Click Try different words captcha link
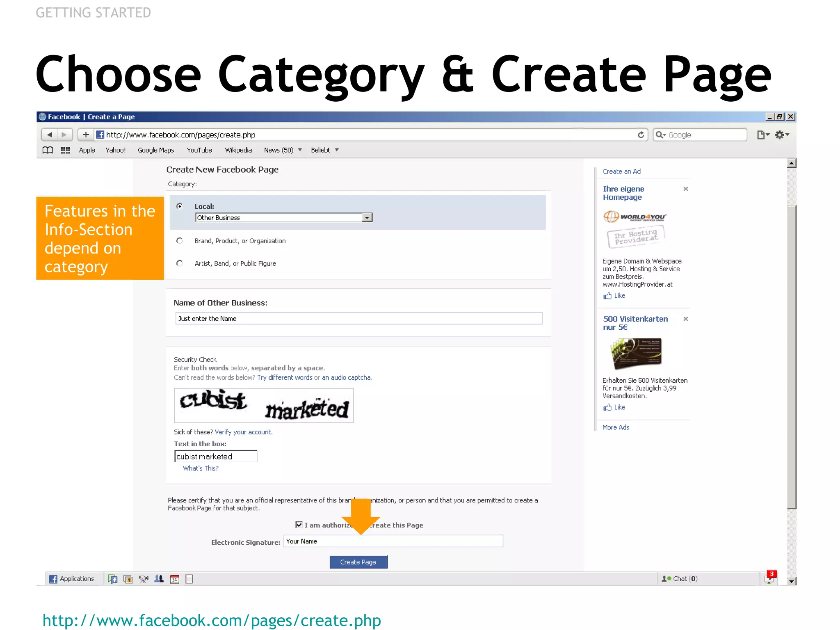Viewport: 840px width, 630px height. (285, 378)
